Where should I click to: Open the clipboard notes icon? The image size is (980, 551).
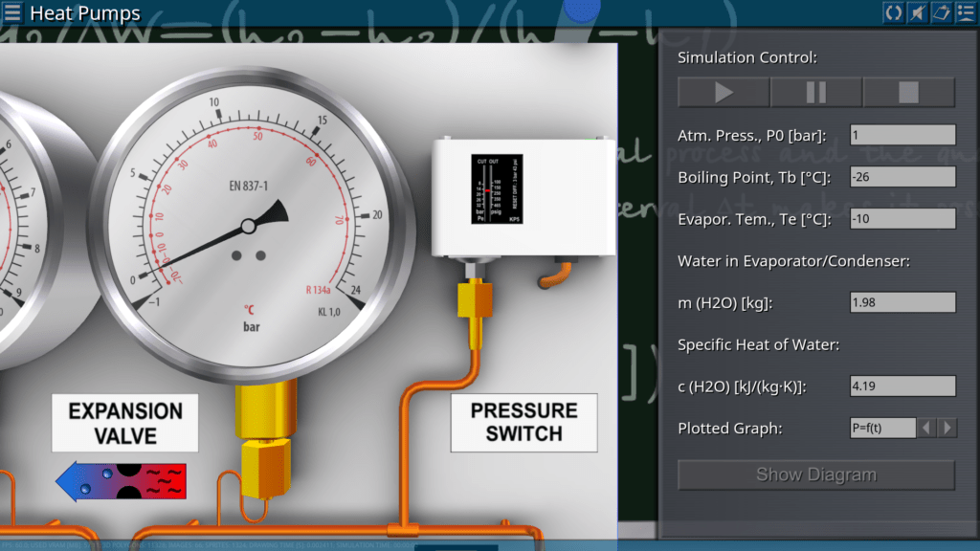(x=941, y=12)
